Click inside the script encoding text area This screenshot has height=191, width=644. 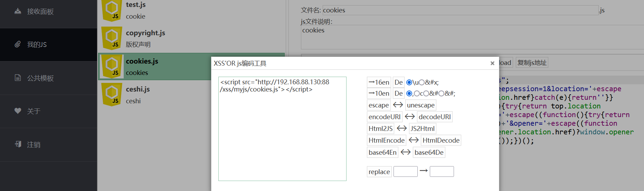(282, 129)
